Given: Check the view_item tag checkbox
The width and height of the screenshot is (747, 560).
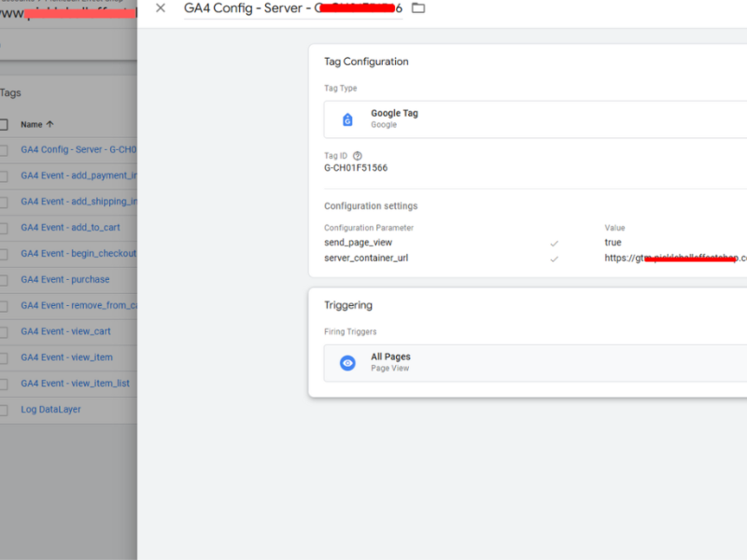Looking at the screenshot, I should click(x=3, y=358).
